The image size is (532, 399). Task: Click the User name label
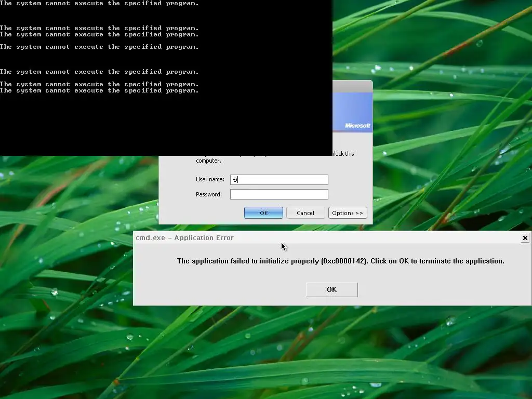pyautogui.click(x=210, y=179)
